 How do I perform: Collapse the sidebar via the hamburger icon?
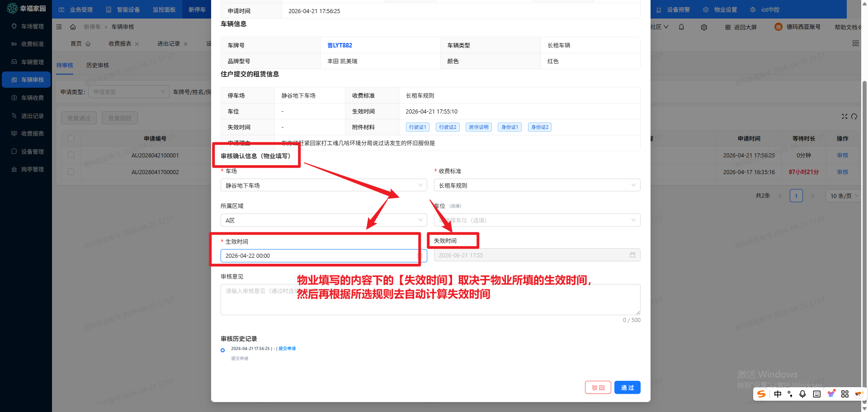[x=59, y=27]
